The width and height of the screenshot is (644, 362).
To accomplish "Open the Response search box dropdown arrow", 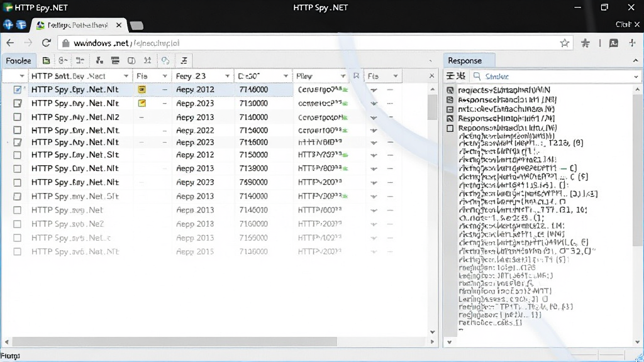I will [x=636, y=77].
